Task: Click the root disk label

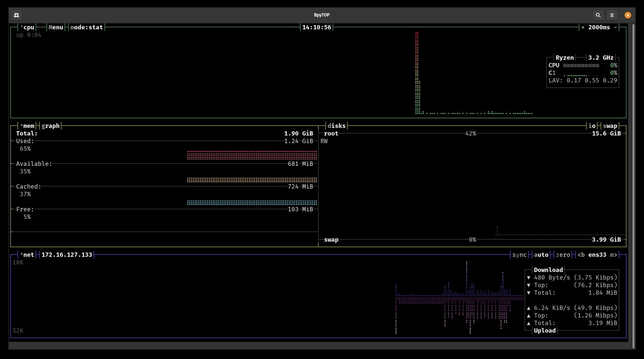Action: [331, 134]
